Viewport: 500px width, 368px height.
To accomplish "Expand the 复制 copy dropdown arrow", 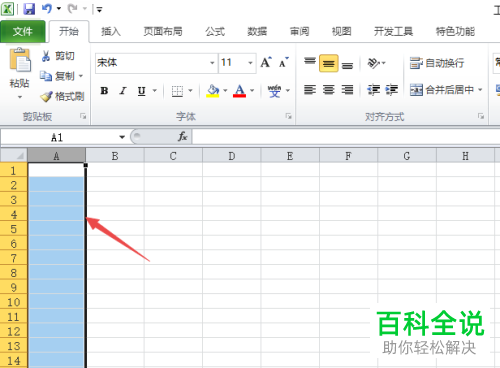I will pyautogui.click(x=81, y=76).
